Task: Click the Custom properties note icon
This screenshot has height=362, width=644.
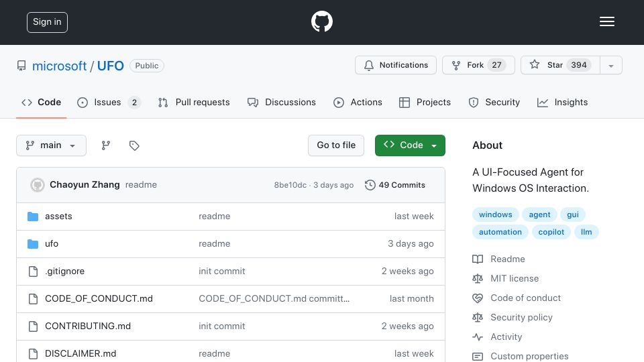Action: tap(478, 356)
